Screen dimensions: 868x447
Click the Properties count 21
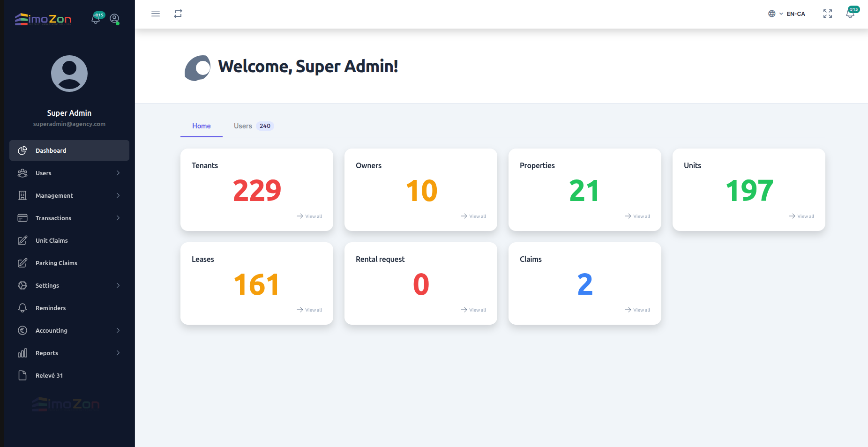coord(584,191)
